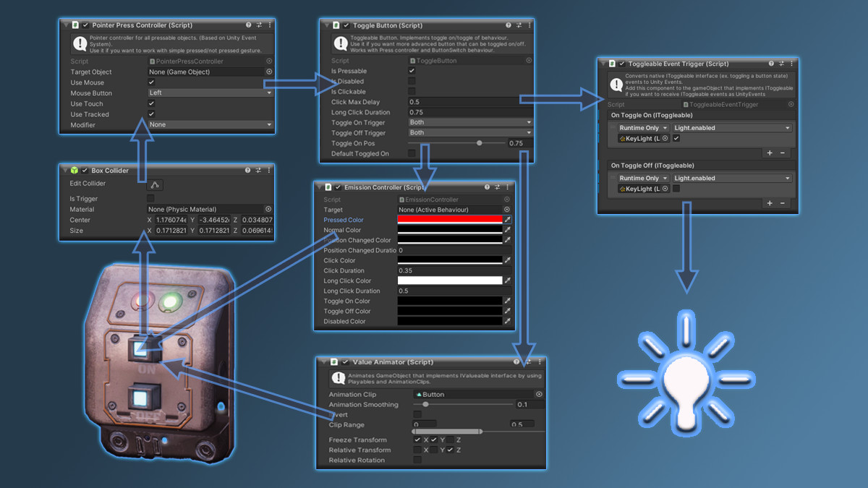Pick object for On Toggle On KeyLight

665,139
